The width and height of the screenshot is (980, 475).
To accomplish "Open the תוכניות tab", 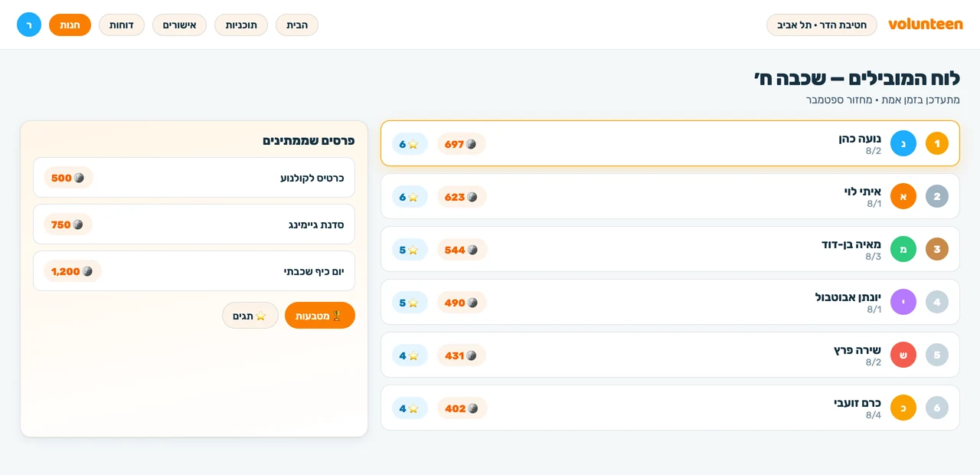I will pyautogui.click(x=241, y=25).
